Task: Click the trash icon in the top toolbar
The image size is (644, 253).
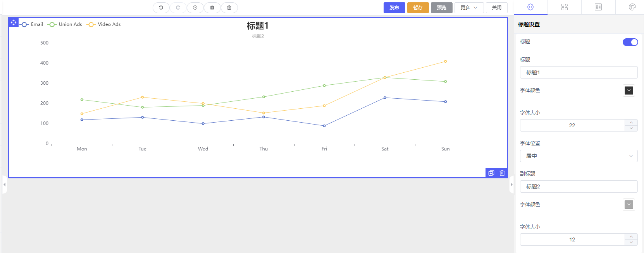Action: pyautogui.click(x=229, y=8)
